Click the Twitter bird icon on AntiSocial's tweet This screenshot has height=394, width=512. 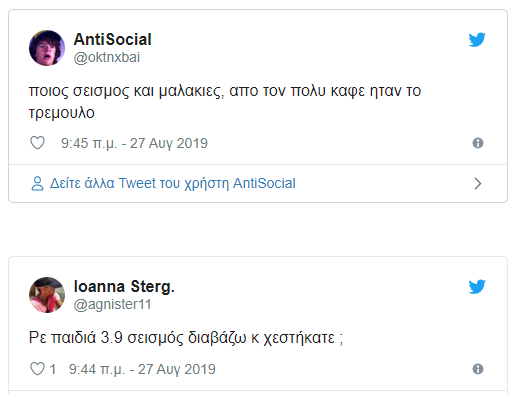(477, 40)
